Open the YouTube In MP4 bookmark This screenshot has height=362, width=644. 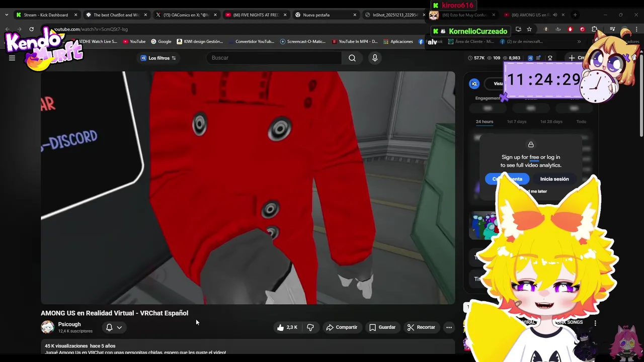tap(354, 42)
